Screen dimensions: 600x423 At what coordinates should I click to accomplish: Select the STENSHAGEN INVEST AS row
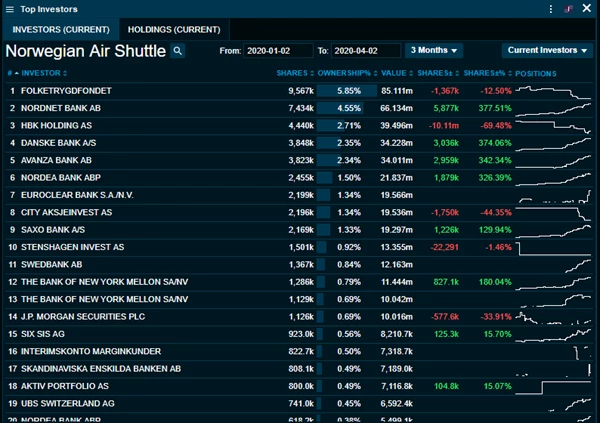(x=299, y=247)
